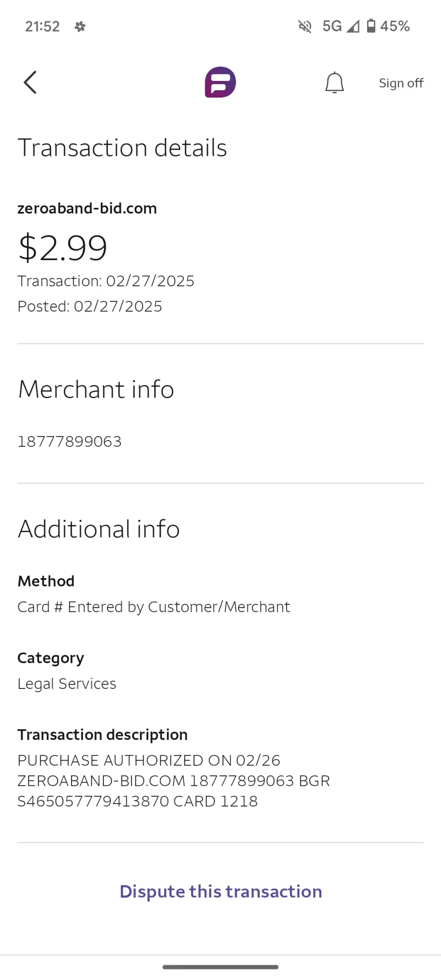Tap the battery status icon

click(x=371, y=26)
